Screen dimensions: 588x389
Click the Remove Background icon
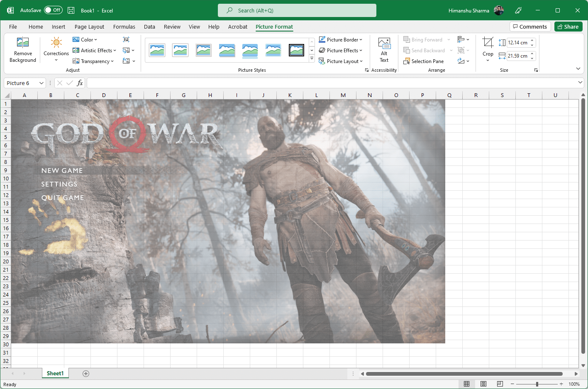coord(23,42)
